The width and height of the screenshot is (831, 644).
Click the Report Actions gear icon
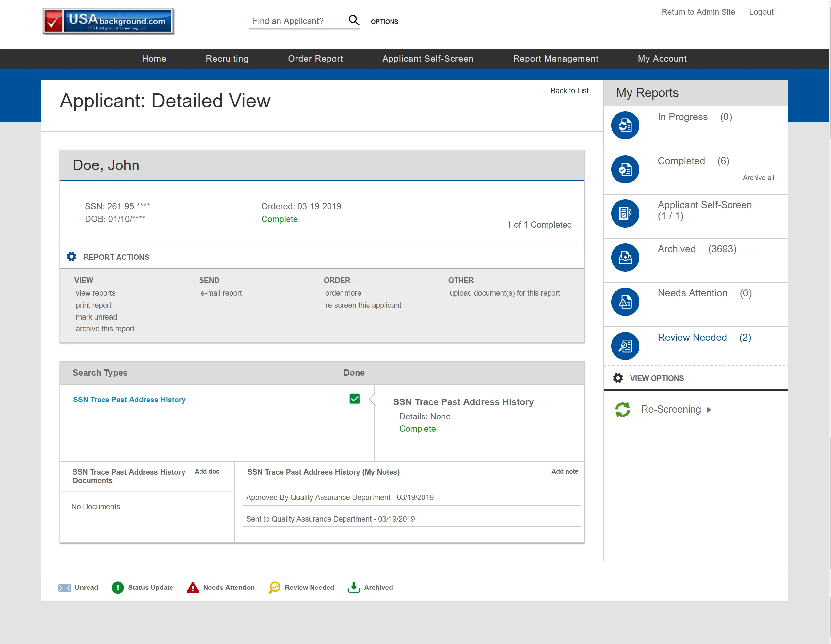pyautogui.click(x=71, y=256)
